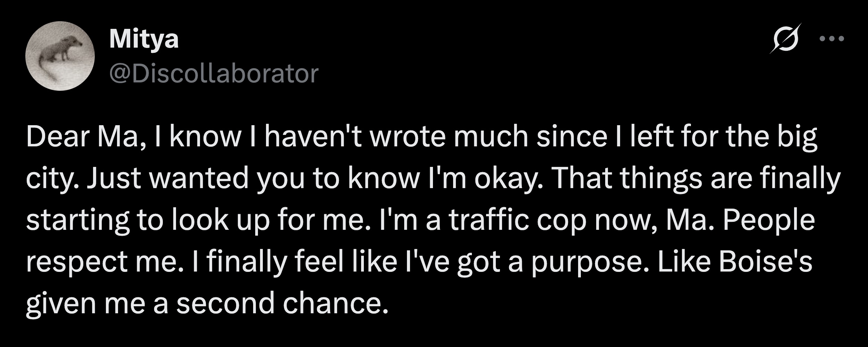Click the word "wanted" in the tweet

(x=198, y=179)
